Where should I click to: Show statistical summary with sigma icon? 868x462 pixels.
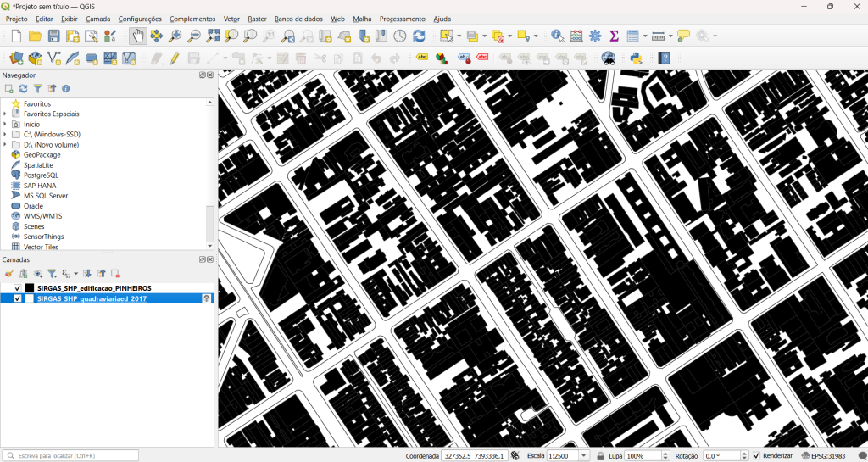click(x=614, y=36)
